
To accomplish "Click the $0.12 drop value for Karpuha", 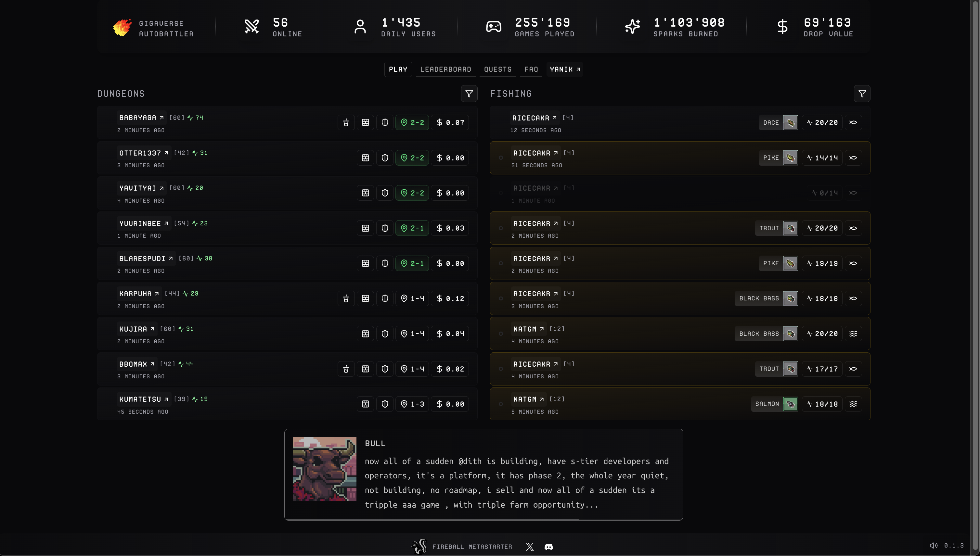I will pos(450,298).
